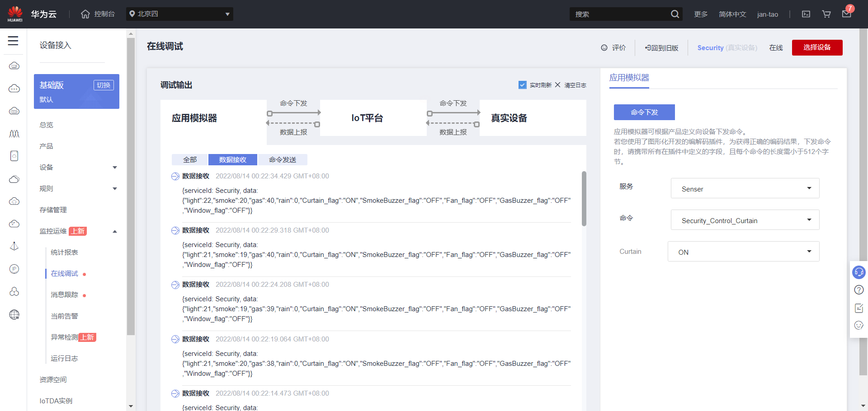Click the 回到旧版 link
This screenshot has width=868, height=411.
(x=662, y=48)
